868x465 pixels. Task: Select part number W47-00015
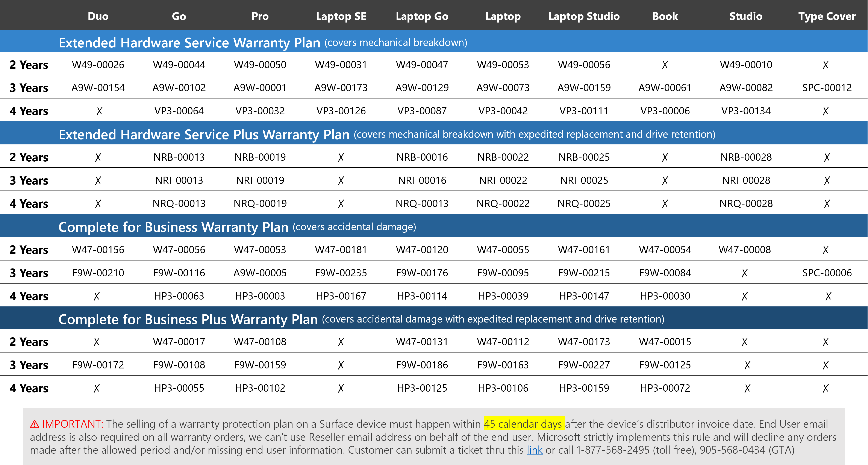[x=665, y=342]
